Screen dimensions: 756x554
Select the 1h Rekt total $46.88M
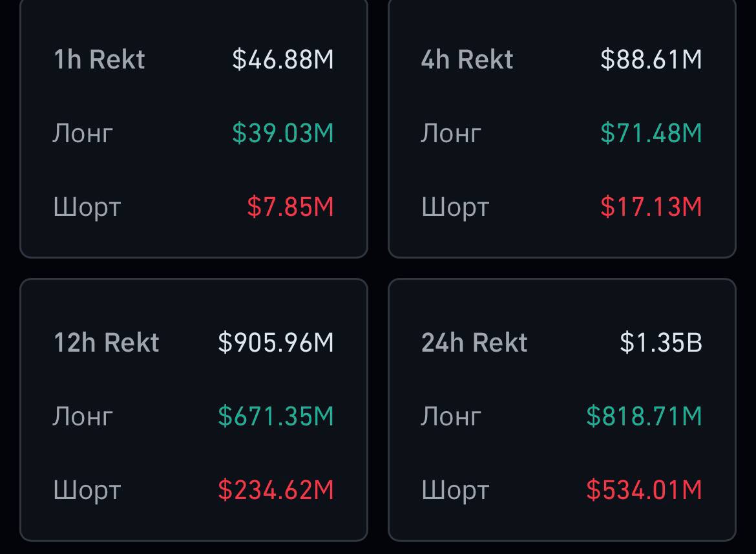283,59
